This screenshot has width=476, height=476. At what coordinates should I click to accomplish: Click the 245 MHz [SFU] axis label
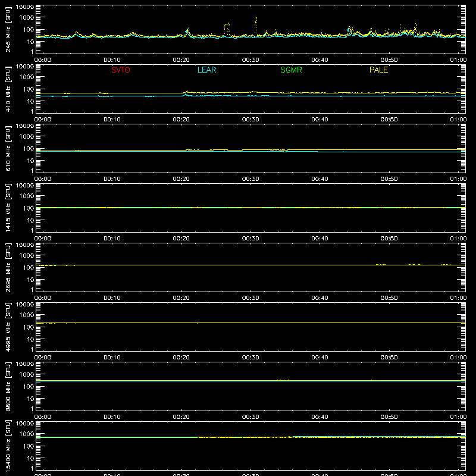[x=8, y=29]
